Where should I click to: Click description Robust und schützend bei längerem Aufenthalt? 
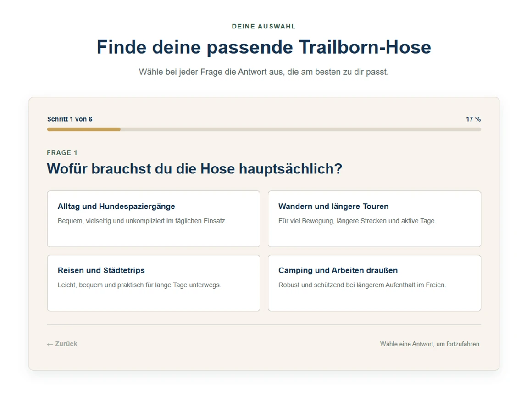point(362,285)
